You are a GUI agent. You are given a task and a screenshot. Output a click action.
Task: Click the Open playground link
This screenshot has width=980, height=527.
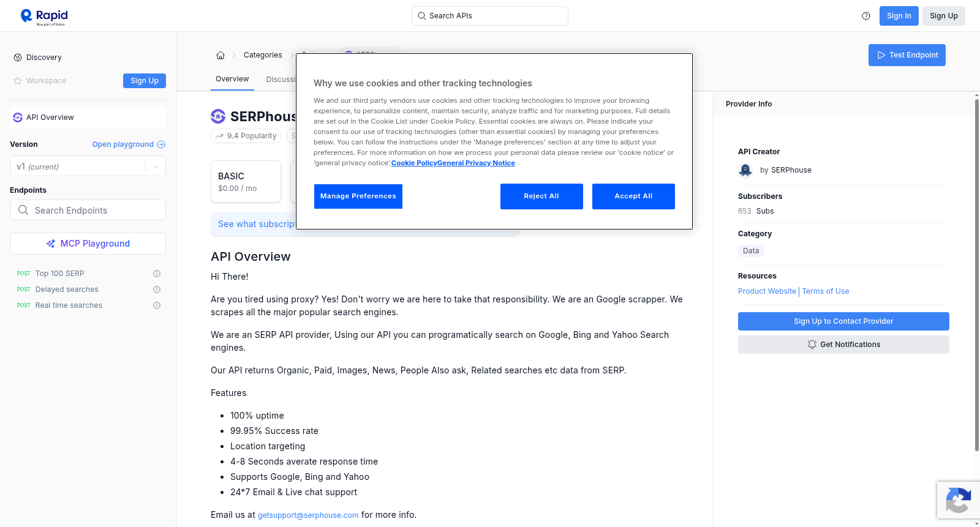[x=123, y=144]
